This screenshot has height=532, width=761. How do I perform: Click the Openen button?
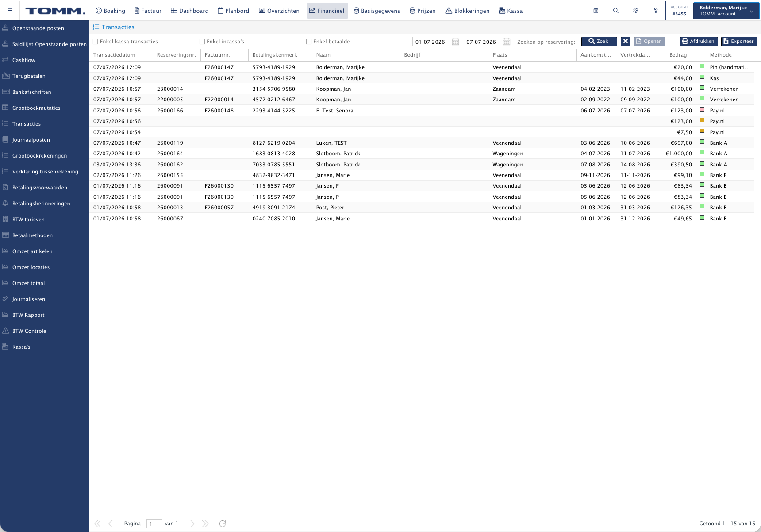click(x=650, y=41)
